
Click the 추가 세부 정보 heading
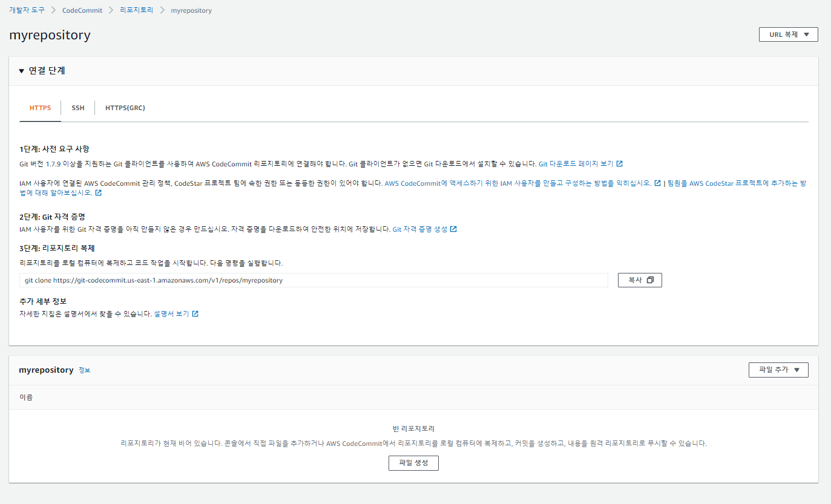coord(43,301)
